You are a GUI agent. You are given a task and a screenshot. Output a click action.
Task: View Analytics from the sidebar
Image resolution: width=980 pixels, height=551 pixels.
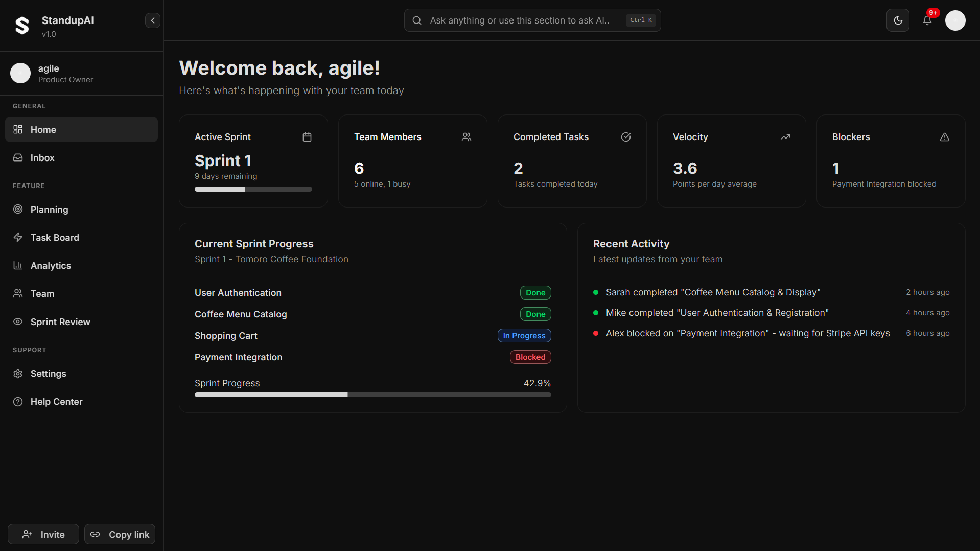click(x=51, y=266)
